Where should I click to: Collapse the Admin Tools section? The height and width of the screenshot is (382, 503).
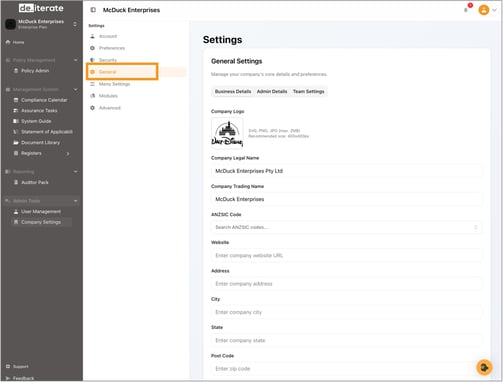point(76,201)
